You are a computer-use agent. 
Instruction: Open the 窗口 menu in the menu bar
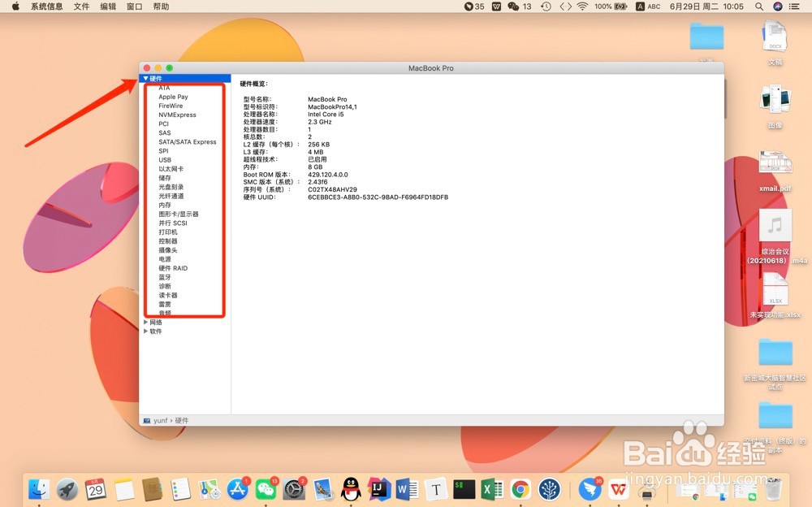[133, 6]
